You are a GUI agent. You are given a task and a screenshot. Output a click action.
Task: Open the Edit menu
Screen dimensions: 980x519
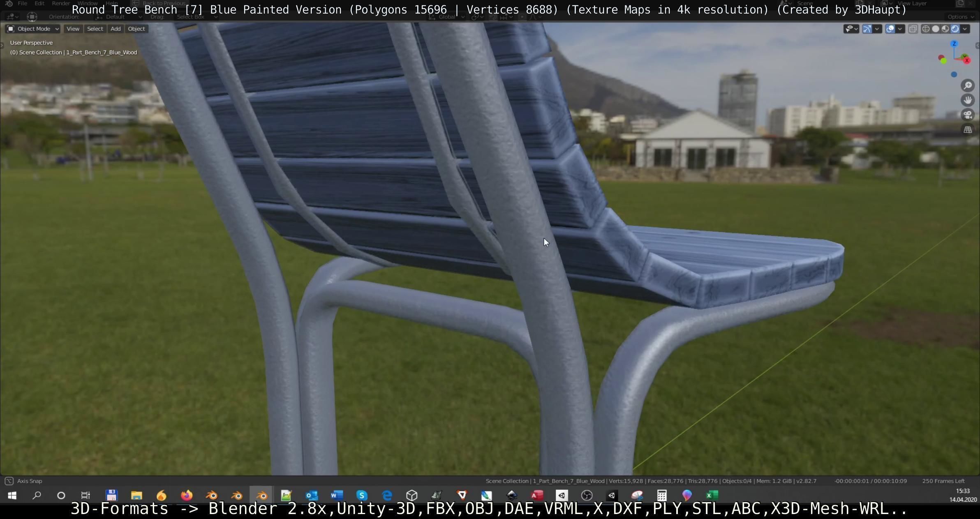(x=39, y=3)
